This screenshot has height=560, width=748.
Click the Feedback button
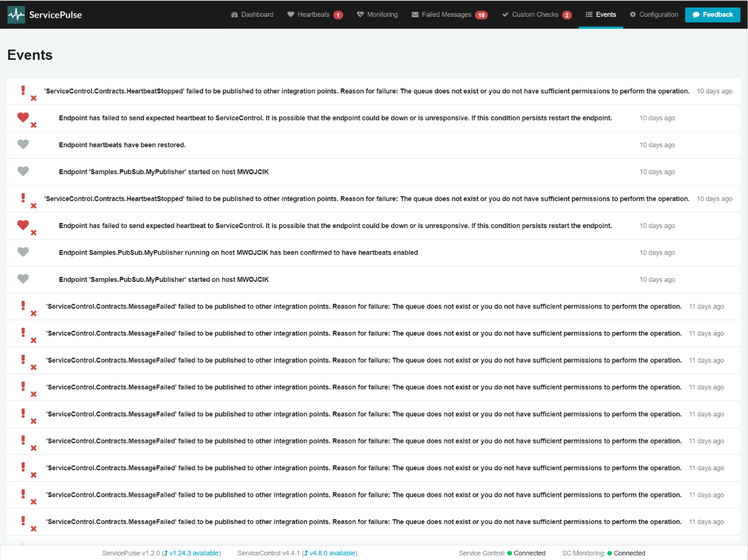tap(712, 14)
